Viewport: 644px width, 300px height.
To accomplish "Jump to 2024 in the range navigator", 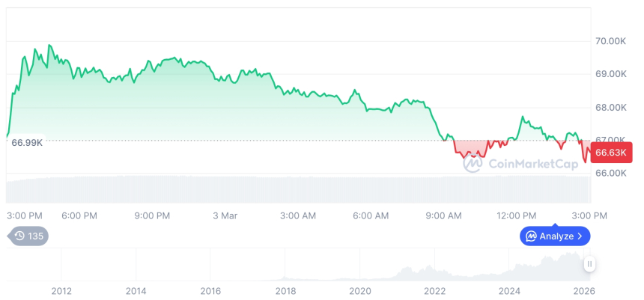I will [x=509, y=291].
